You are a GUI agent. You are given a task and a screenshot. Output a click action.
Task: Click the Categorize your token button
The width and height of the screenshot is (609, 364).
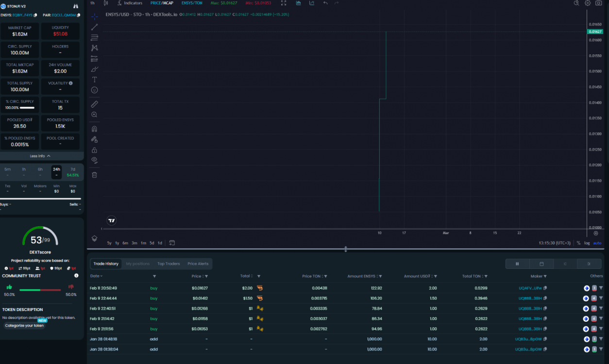pyautogui.click(x=24, y=326)
